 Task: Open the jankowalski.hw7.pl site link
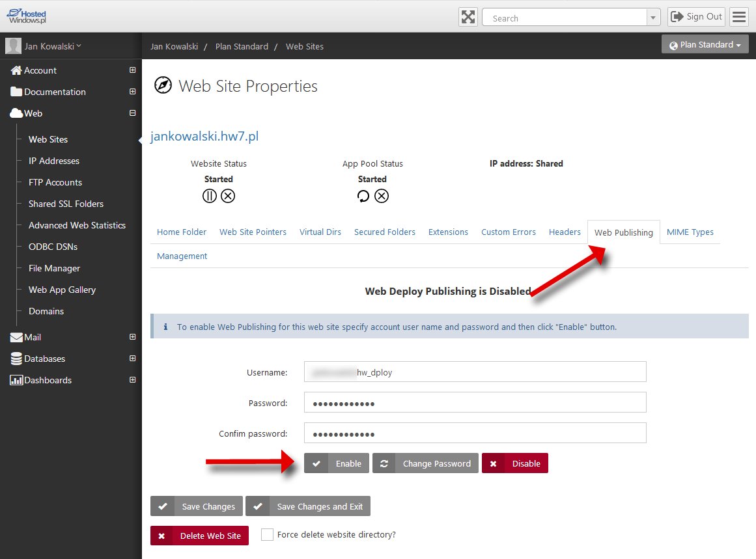click(x=204, y=137)
